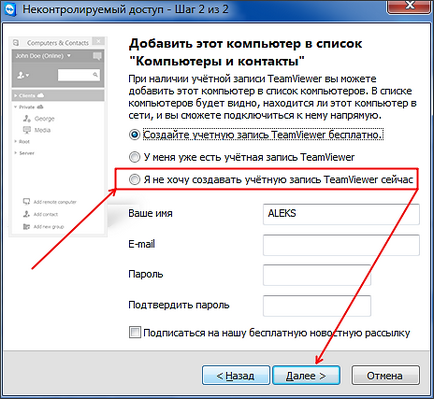Click the Add new group icon
Image resolution: width=434 pixels, height=399 pixels.
click(26, 227)
